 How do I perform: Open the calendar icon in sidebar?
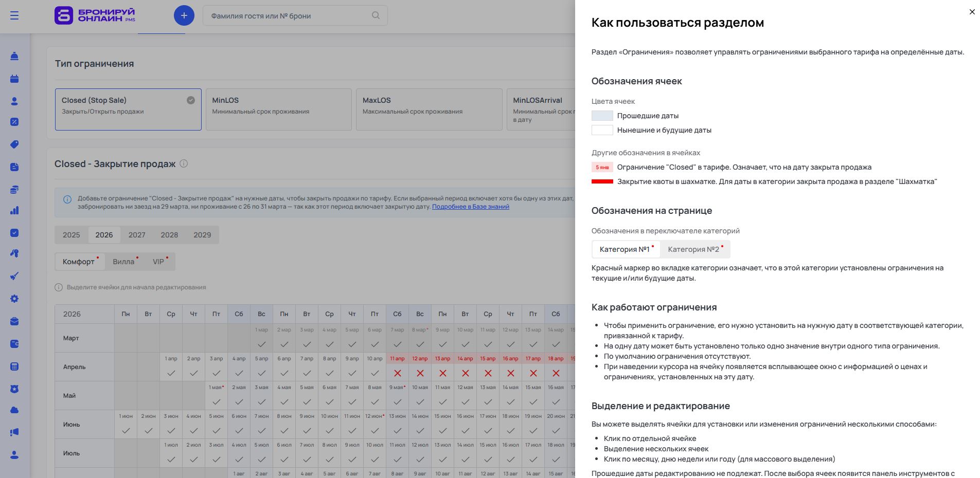14,79
